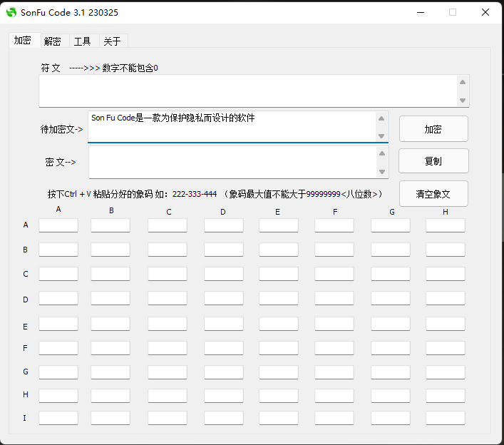Image resolution: width=504 pixels, height=445 pixels.
Task: Click inside the 符文 text box
Action: pos(247,91)
